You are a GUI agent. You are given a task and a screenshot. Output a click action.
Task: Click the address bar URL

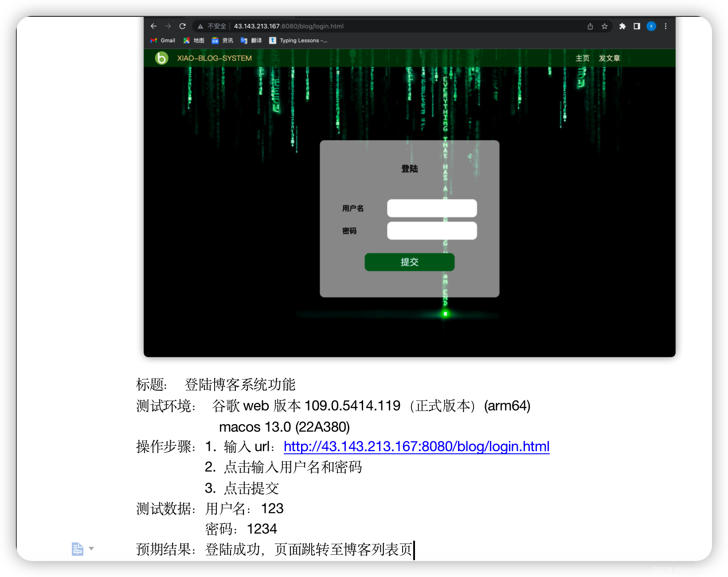289,26
